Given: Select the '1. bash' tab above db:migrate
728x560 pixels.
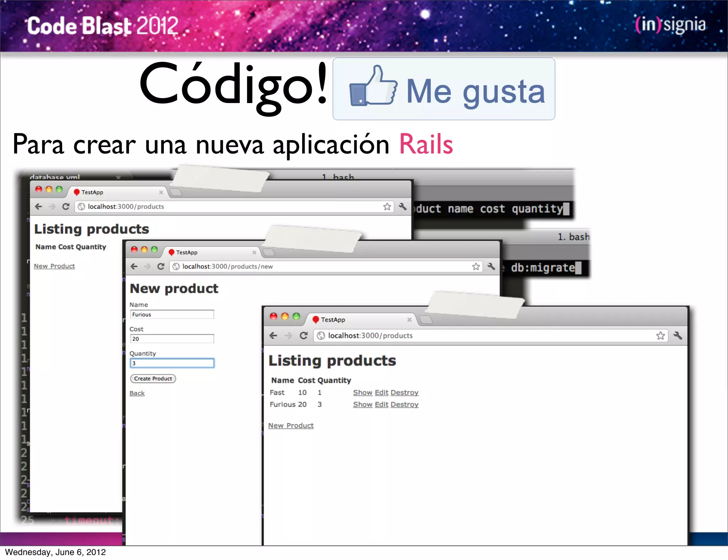Looking at the screenshot, I should click(x=573, y=237).
